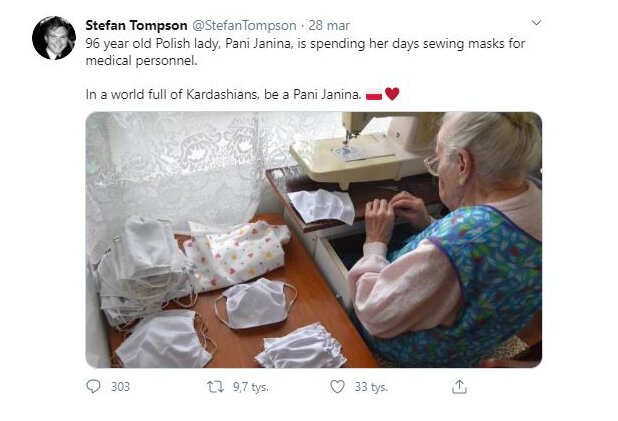Toggle like with the heart icon
The height and width of the screenshot is (421, 618).
(337, 386)
